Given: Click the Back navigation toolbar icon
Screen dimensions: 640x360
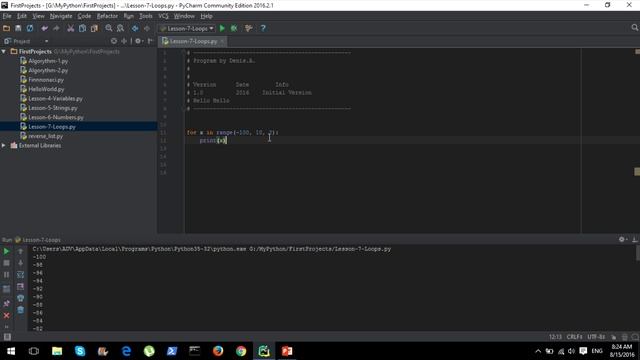Looking at the screenshot, I should click(135, 29).
